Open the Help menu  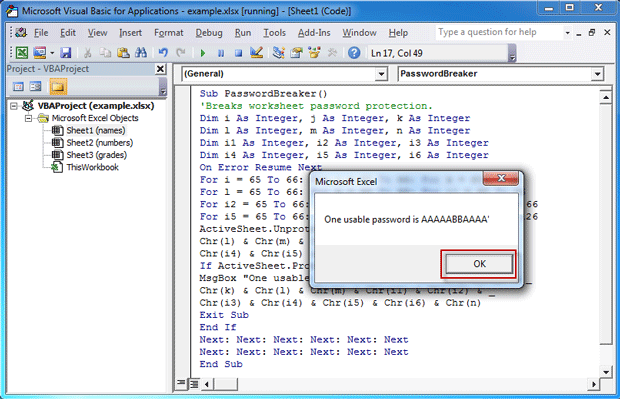tap(398, 33)
